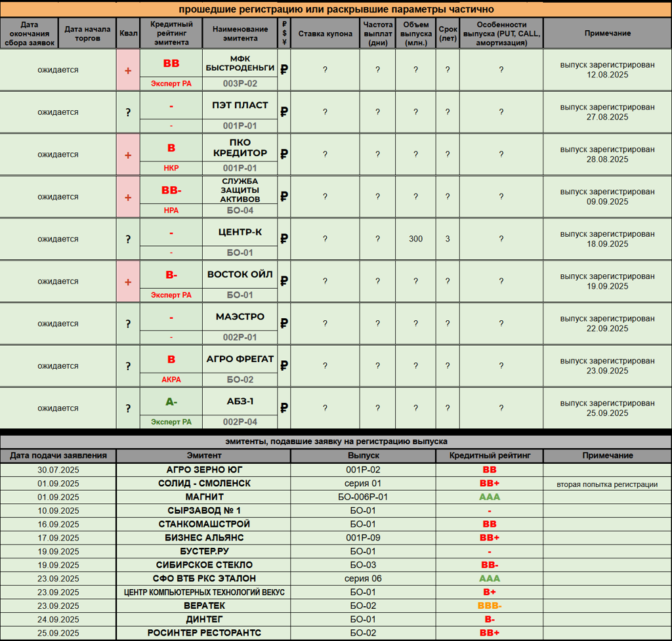Viewport: 672px width, 641px height.
Task: Select the 300 volume cell for ЦЕНТР-К
Action: 415,239
